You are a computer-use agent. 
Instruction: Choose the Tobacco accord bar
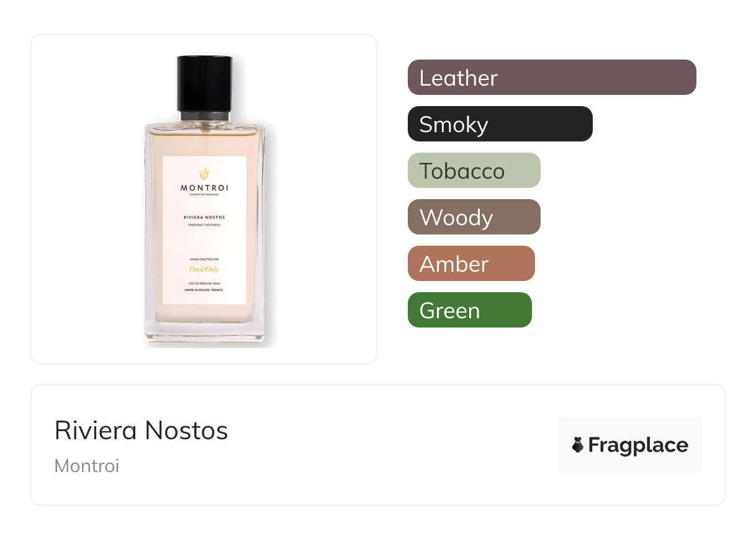474,171
